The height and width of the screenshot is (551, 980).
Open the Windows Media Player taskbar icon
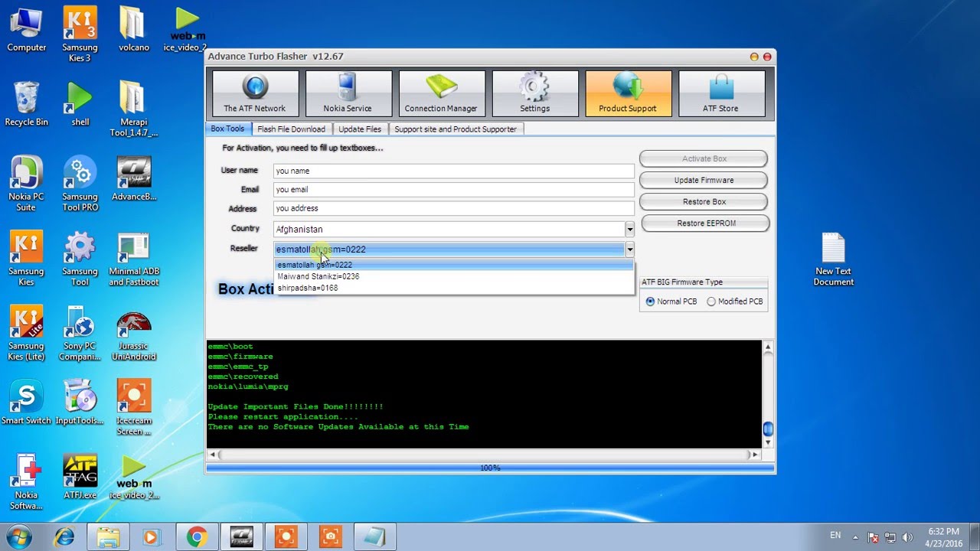[x=151, y=536]
